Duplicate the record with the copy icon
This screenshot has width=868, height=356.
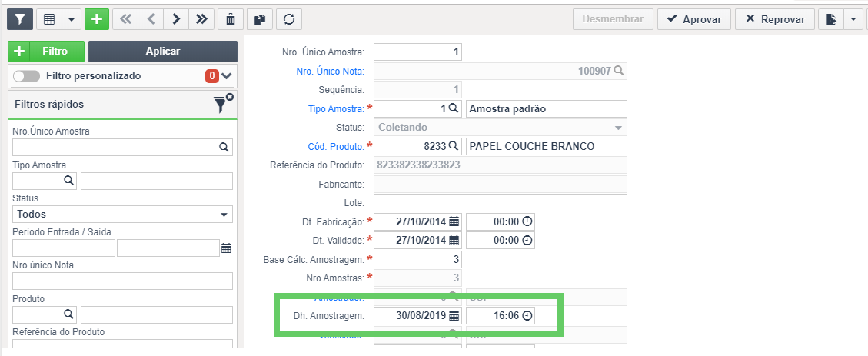[260, 19]
